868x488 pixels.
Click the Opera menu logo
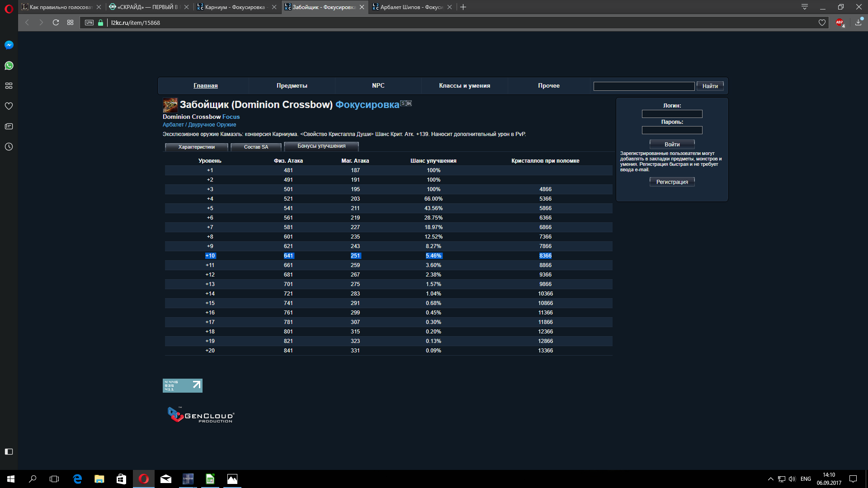(9, 9)
